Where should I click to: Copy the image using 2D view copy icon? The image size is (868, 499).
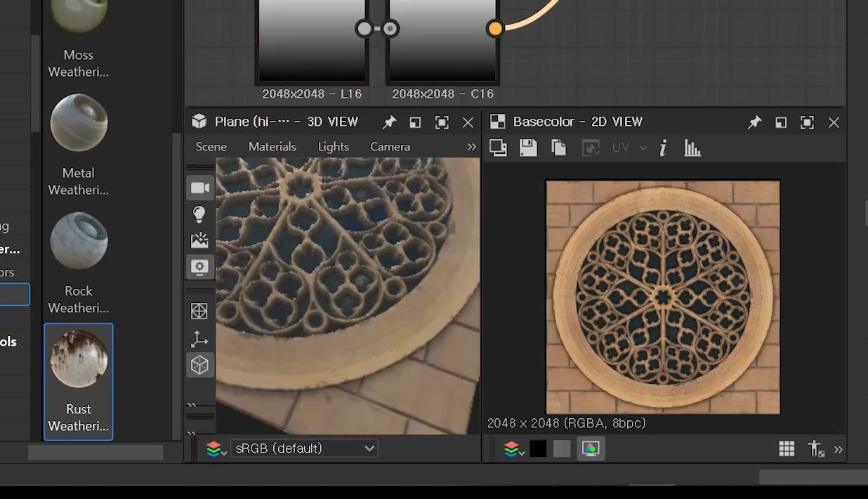click(x=559, y=148)
